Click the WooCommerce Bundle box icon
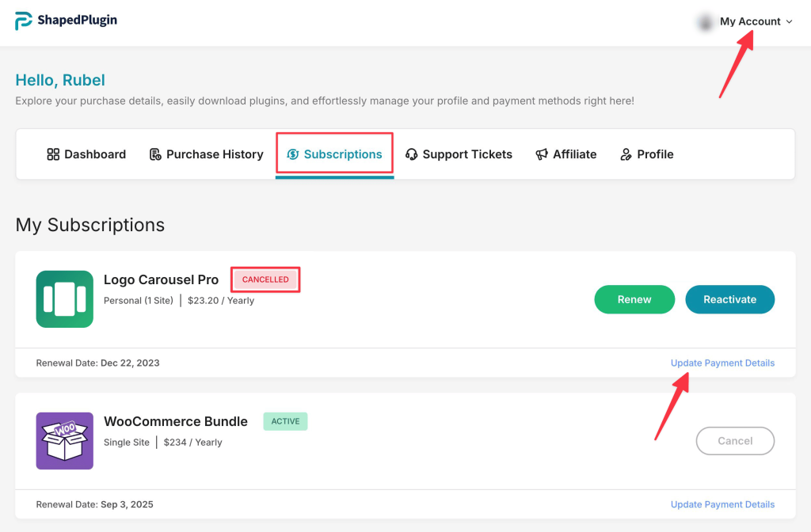Screen dimensions: 811x532 65,441
